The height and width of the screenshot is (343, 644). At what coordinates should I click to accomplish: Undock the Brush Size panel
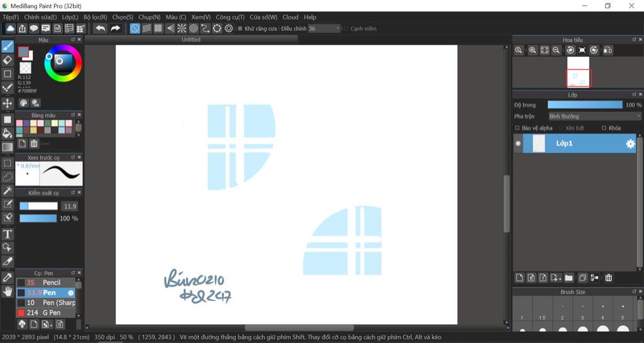pyautogui.click(x=634, y=291)
